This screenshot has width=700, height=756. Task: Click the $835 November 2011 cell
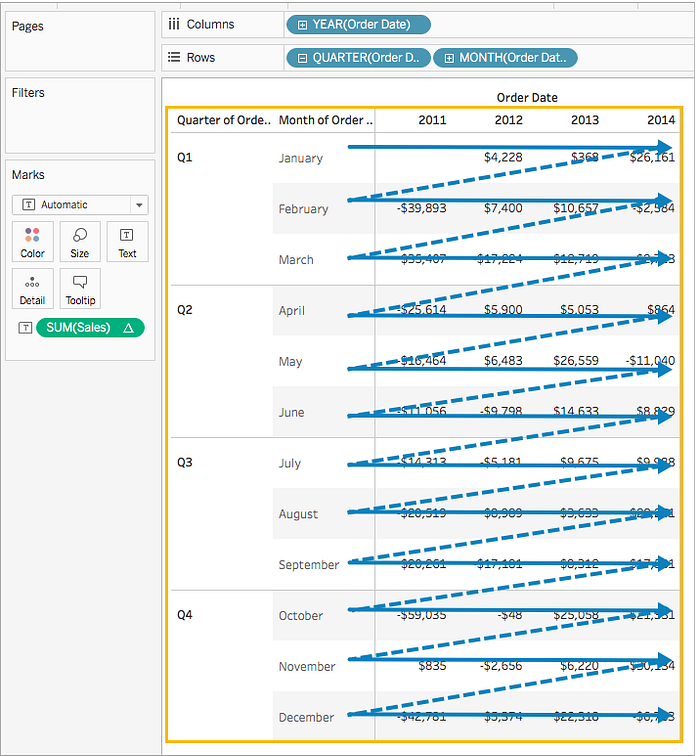coord(432,666)
